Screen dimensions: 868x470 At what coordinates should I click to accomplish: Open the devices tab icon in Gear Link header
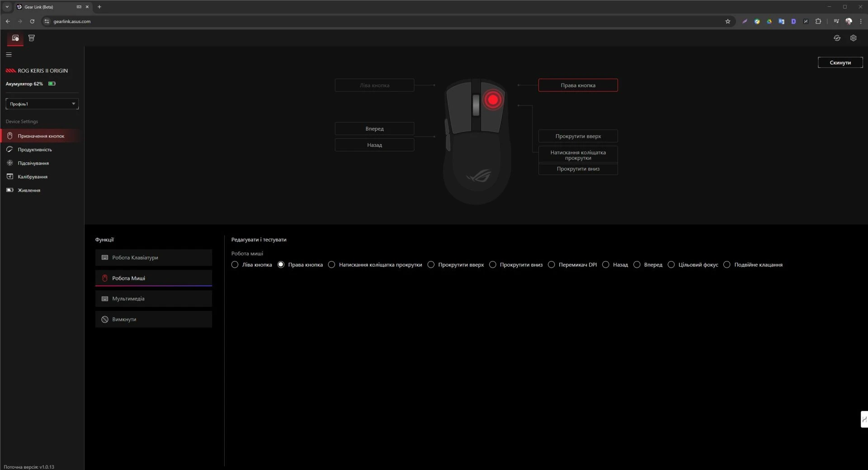(x=15, y=38)
